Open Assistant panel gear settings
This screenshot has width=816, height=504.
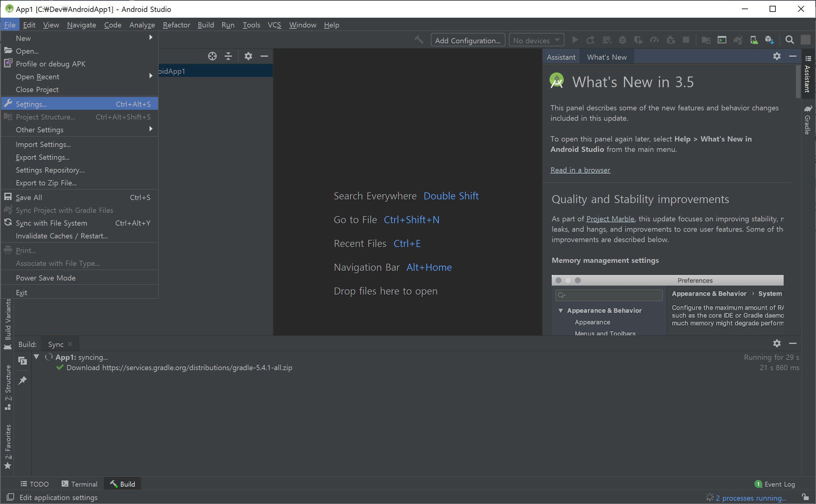click(x=777, y=56)
